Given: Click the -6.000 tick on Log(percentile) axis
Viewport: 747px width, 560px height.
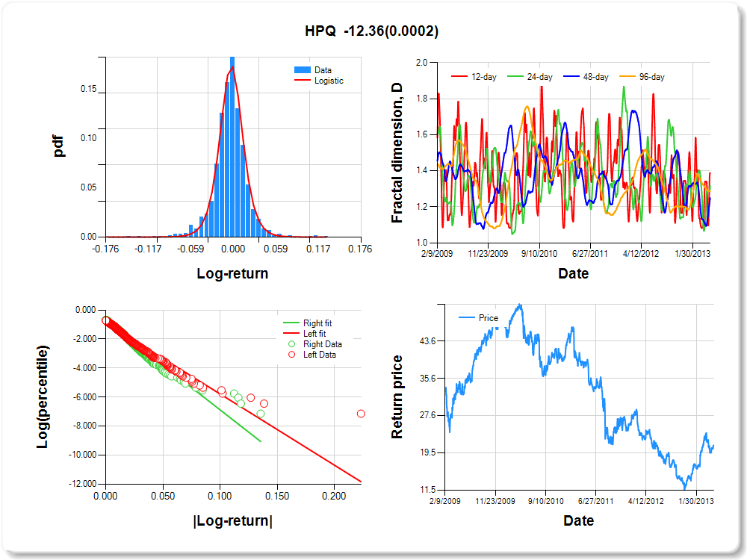Looking at the screenshot, I should tap(85, 396).
